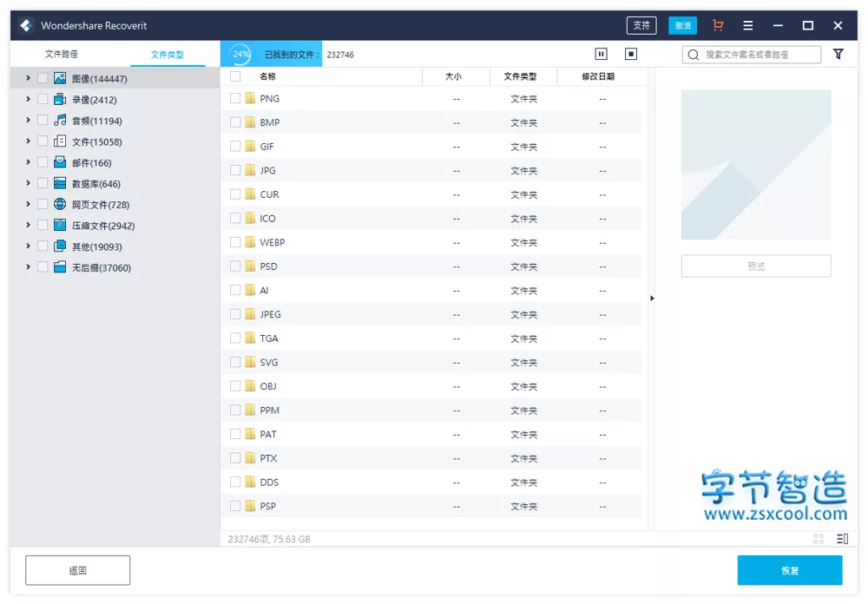Click the 激活 activate button

(x=682, y=25)
